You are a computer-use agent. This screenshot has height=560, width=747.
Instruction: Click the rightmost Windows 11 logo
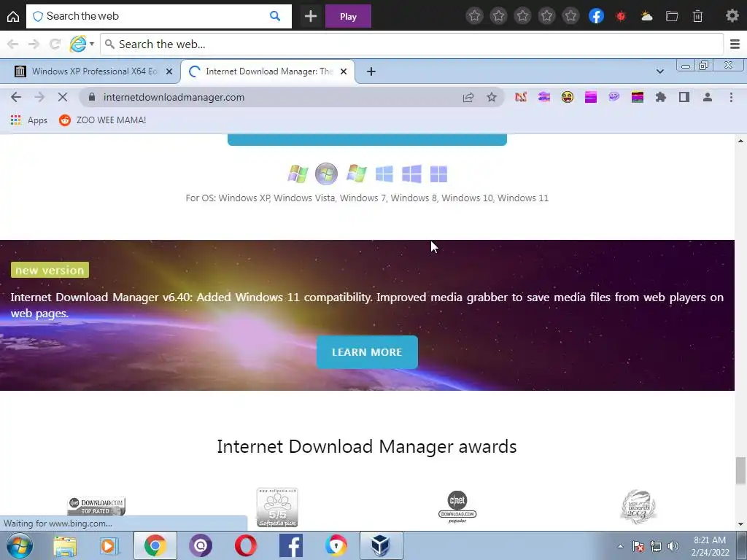click(438, 174)
